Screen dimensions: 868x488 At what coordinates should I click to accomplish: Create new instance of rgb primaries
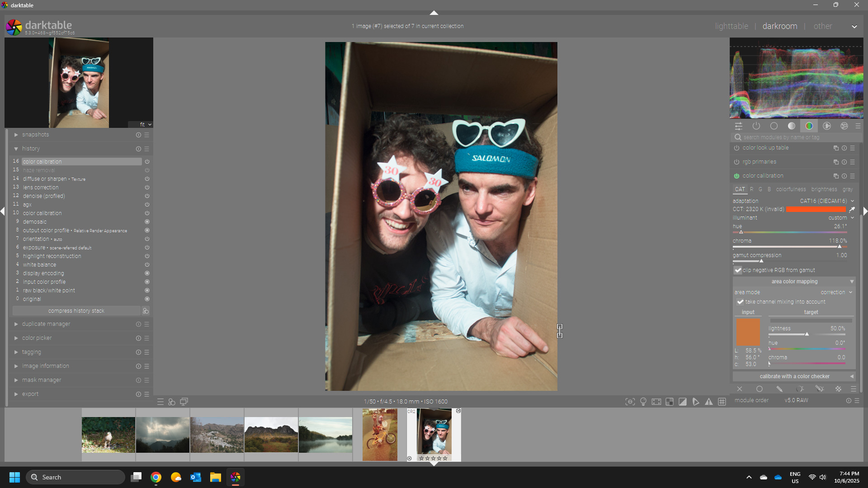(836, 162)
